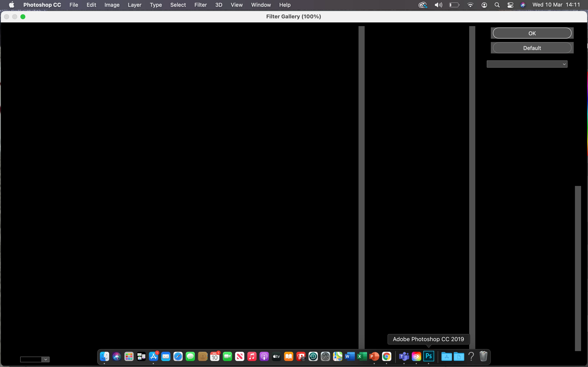Open the Filter menu

[200, 5]
